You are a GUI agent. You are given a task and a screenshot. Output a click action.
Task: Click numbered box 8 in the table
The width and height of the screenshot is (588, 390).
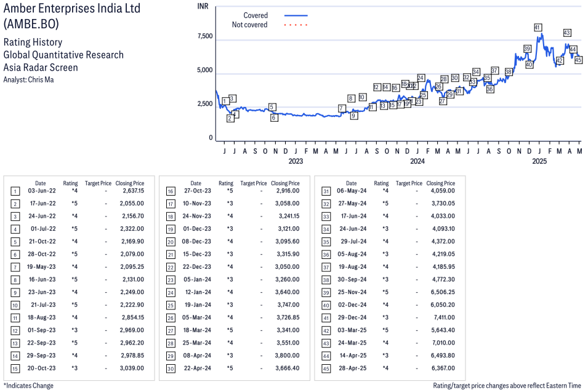click(x=15, y=280)
